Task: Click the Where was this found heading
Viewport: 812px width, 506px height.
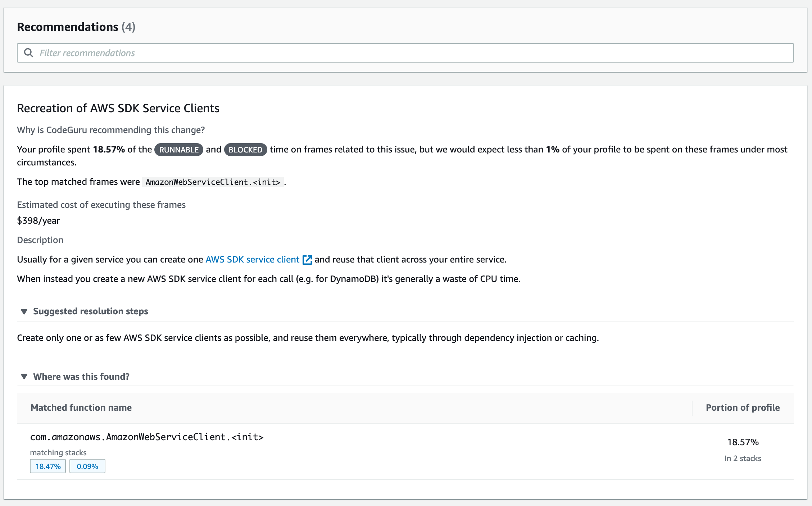Action: pyautogui.click(x=81, y=377)
